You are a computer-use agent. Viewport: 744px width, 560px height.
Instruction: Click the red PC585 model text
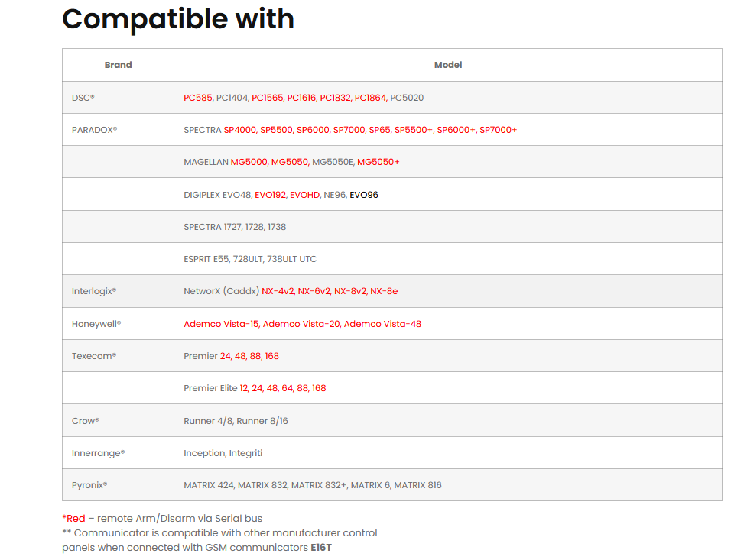[x=197, y=98]
